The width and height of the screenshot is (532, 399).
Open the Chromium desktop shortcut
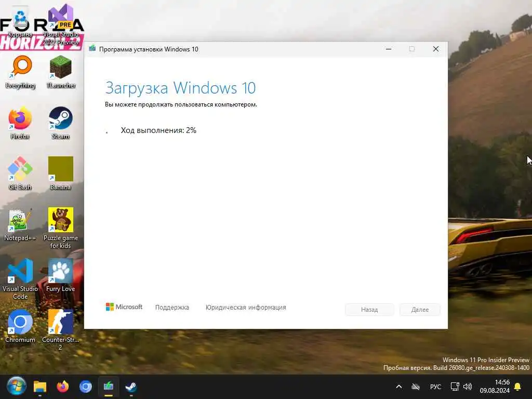[20, 326]
